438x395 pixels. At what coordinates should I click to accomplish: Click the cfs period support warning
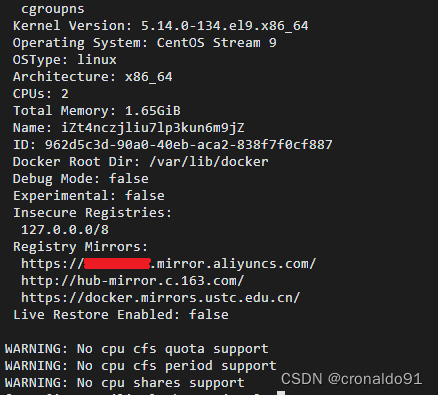141,366
